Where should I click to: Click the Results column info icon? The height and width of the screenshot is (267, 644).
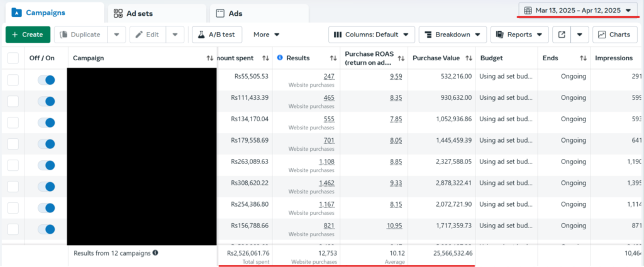(x=280, y=58)
